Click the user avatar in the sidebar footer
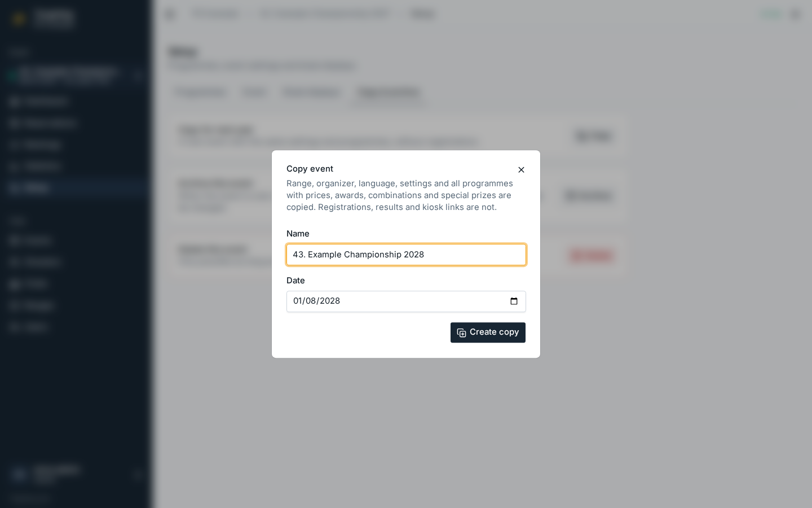The height and width of the screenshot is (508, 812). click(x=19, y=474)
